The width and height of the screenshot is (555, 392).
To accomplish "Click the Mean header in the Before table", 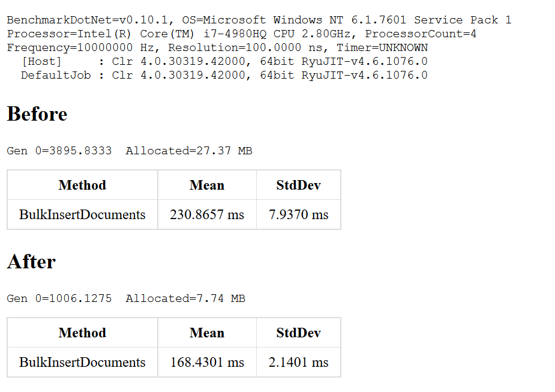I will 207,185.
